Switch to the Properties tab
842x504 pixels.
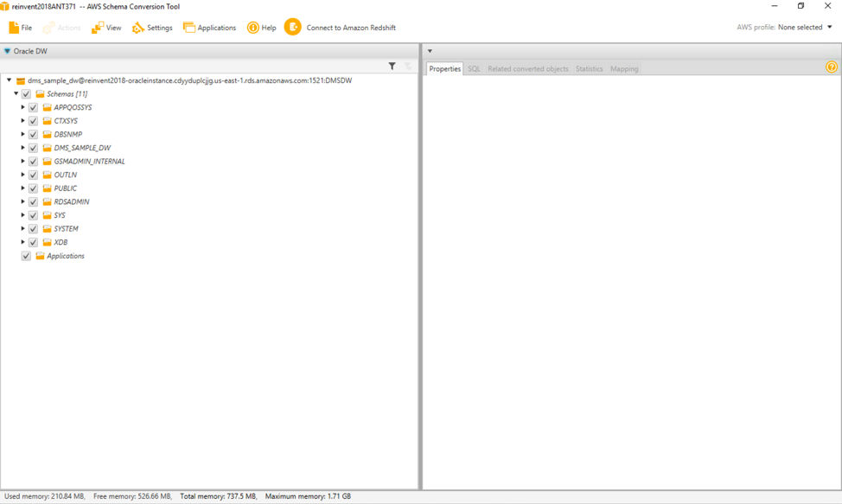[444, 68]
